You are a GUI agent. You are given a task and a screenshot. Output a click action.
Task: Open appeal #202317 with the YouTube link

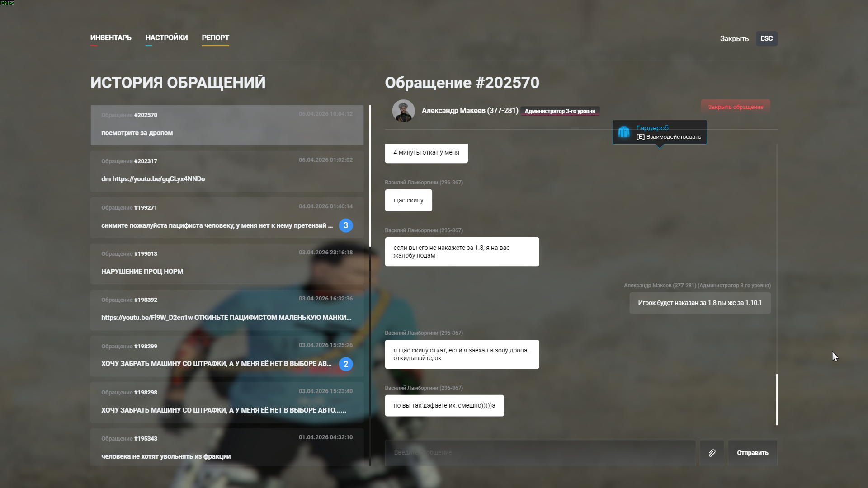click(227, 171)
